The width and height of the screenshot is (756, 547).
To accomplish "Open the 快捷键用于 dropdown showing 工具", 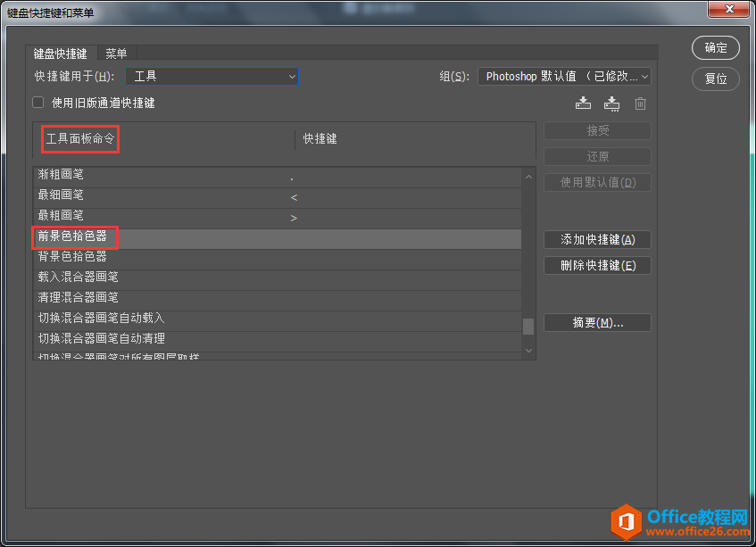I will [212, 76].
